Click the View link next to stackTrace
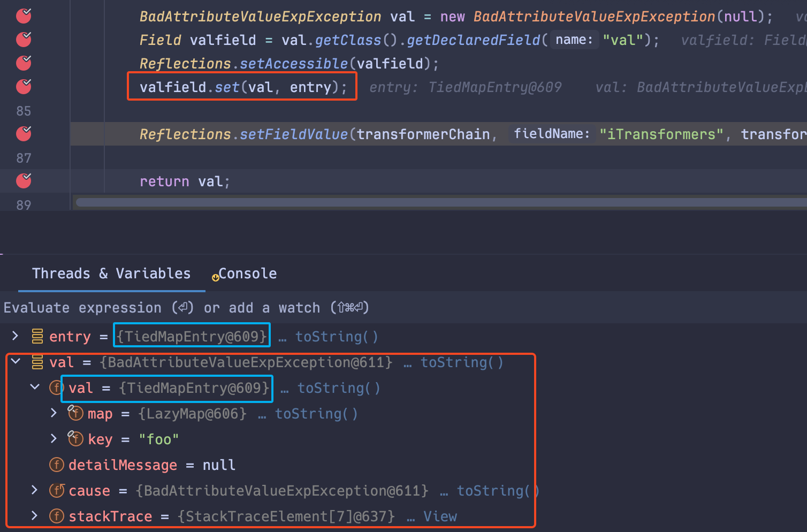Viewport: 807px width, 532px height. pos(440,516)
